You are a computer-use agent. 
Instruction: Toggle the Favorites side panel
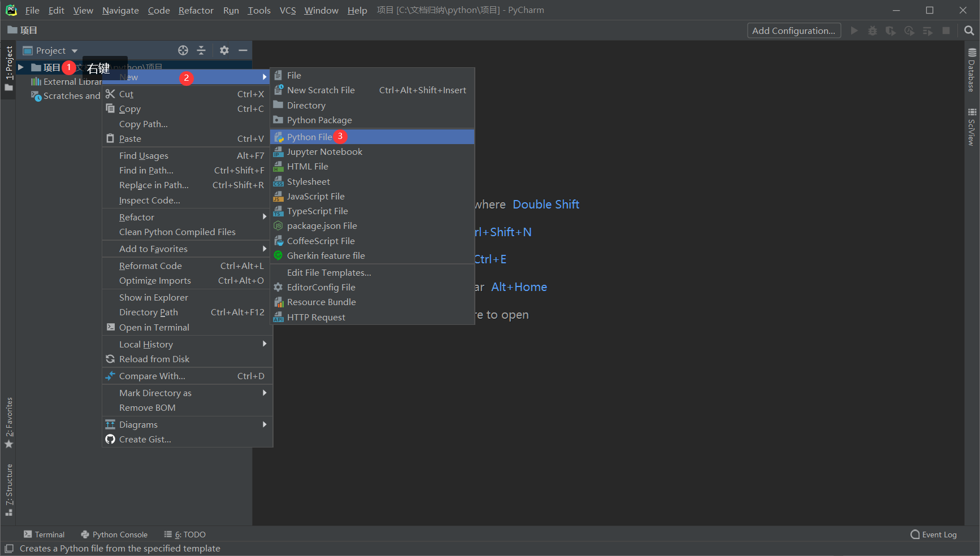(8, 423)
